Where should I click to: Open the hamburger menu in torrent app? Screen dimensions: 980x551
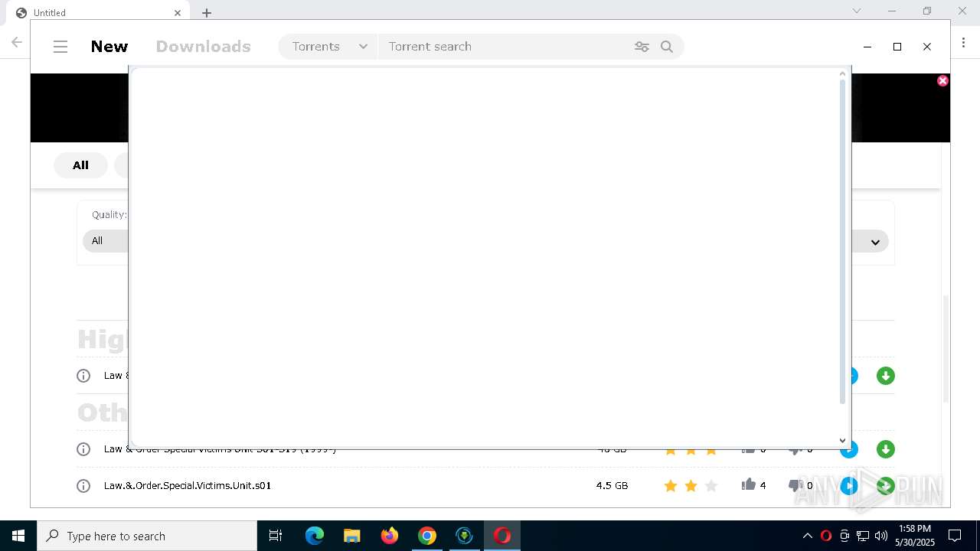click(x=60, y=47)
